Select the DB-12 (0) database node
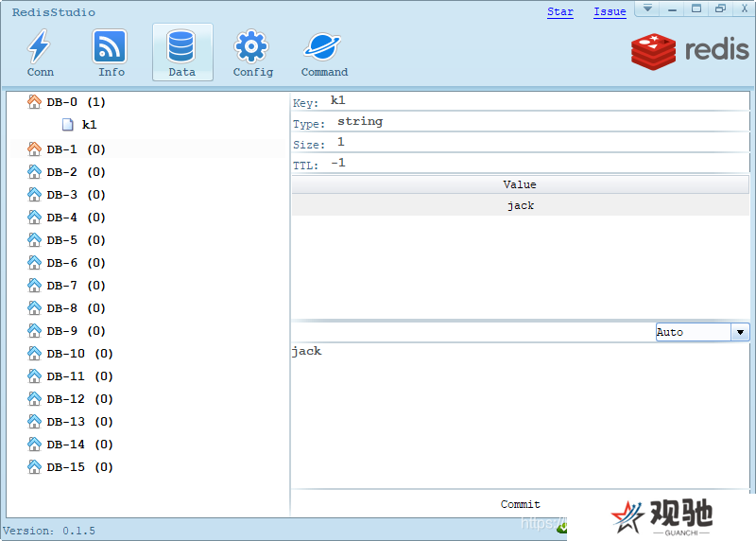 click(79, 398)
